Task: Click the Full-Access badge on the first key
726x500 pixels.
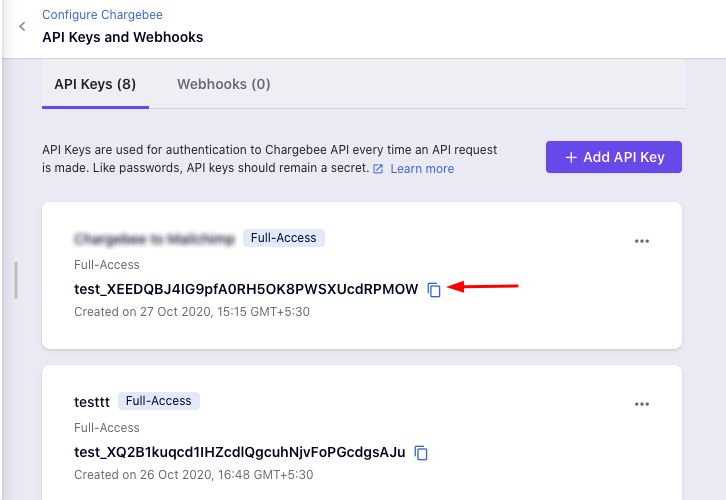Action: (284, 238)
